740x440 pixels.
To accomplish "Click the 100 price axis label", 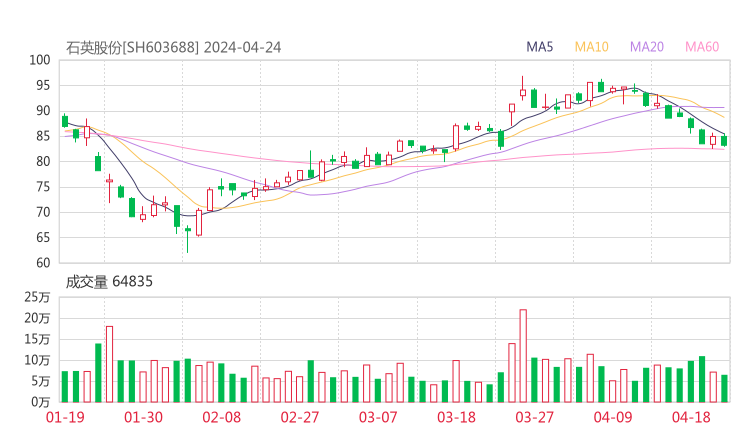I will point(40,60).
